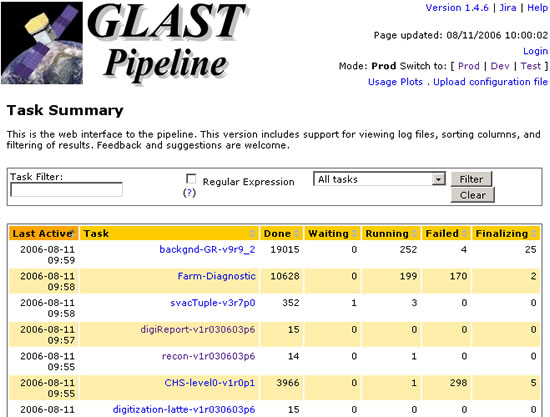550x417 pixels.
Task: Sort the Finalizing column arrows icon
Action: (x=534, y=234)
